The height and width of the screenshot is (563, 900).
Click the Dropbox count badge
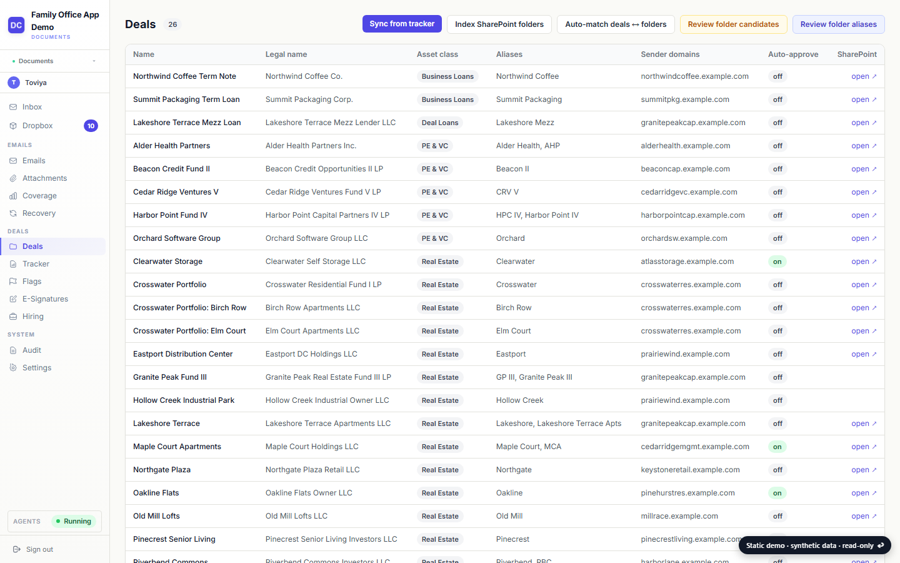click(91, 126)
